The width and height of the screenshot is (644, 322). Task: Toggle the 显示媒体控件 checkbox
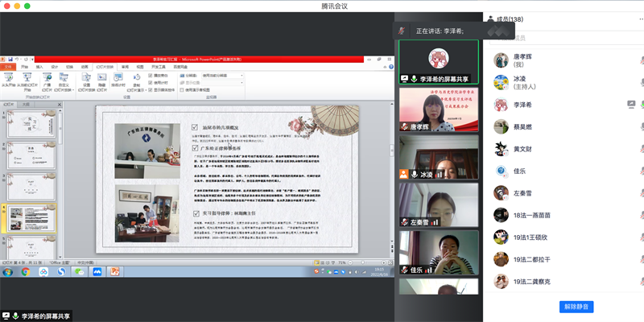click(x=151, y=90)
